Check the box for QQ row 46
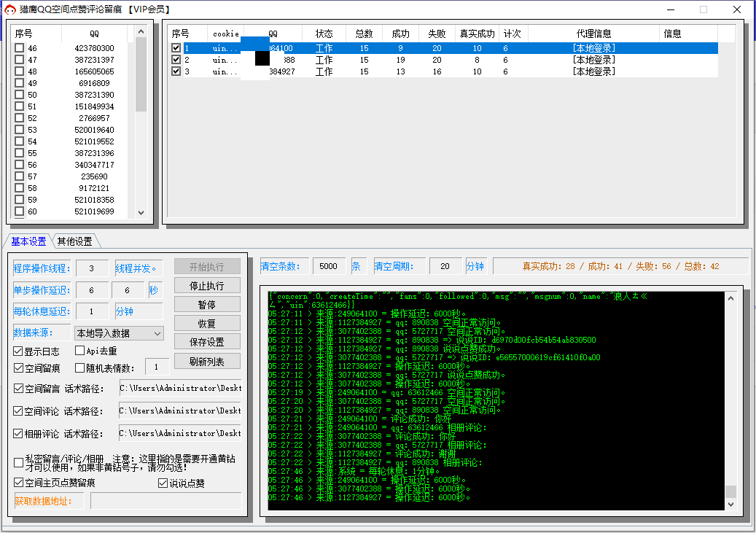Screen dimensions: 756x533 pos(19,47)
